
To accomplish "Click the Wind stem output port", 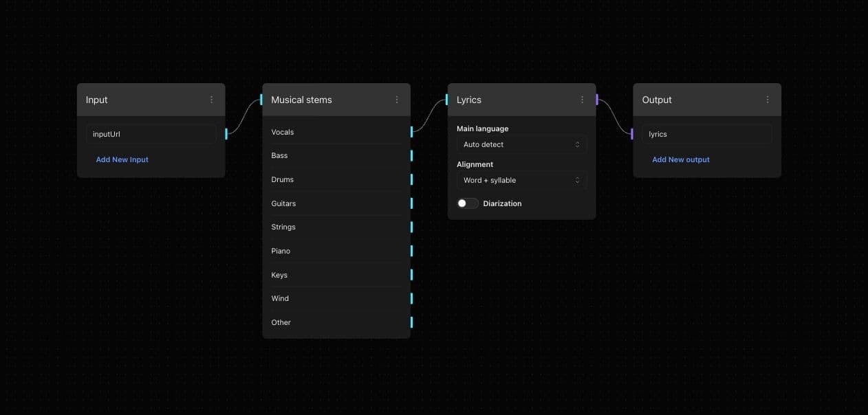I will coord(411,298).
